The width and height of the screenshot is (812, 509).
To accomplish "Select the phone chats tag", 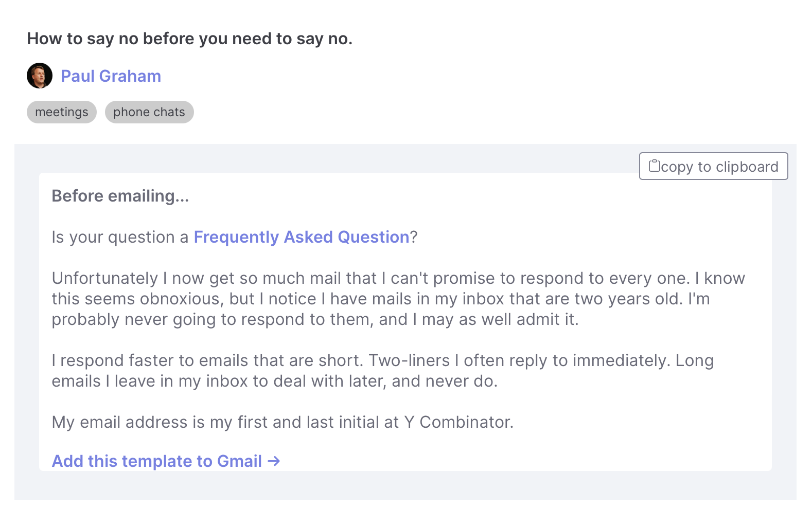I will [x=149, y=112].
